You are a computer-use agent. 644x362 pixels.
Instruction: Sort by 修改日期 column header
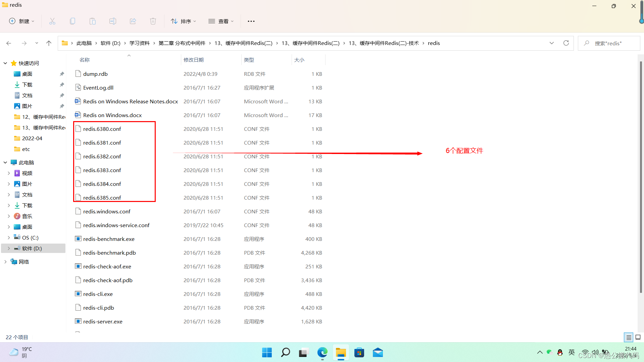[x=194, y=60]
